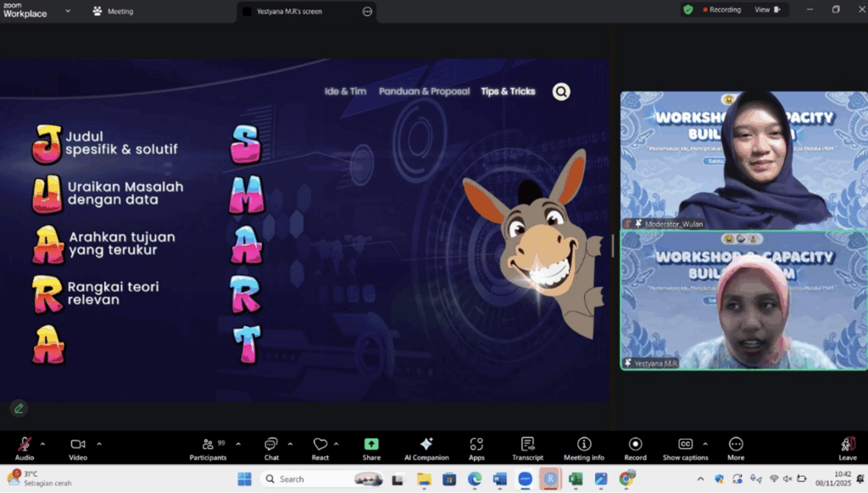Viewport: 868px width, 493px height.
Task: Open the Transcript panel
Action: click(x=527, y=448)
